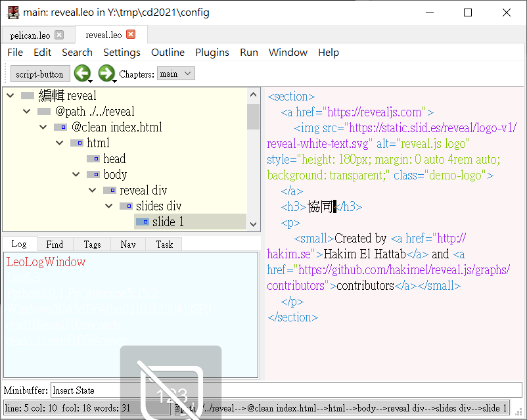The image size is (527, 420).
Task: Click the green back arrow icon
Action: pyautogui.click(x=81, y=74)
